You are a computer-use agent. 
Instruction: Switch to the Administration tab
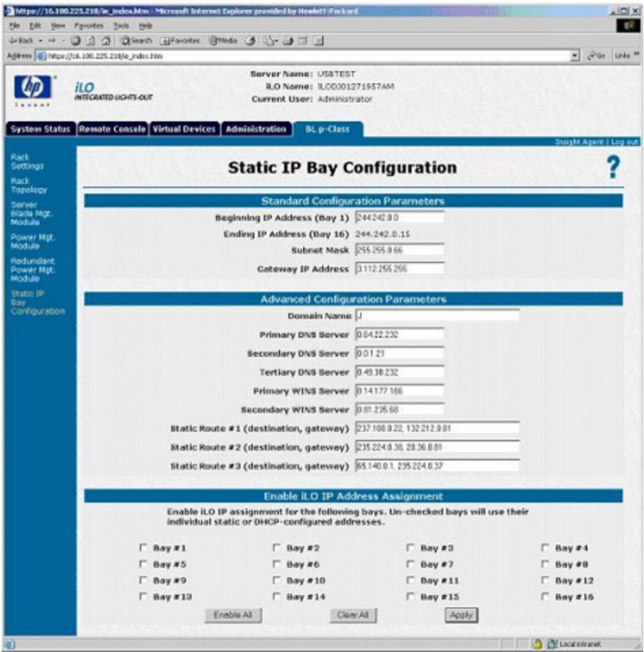click(256, 129)
